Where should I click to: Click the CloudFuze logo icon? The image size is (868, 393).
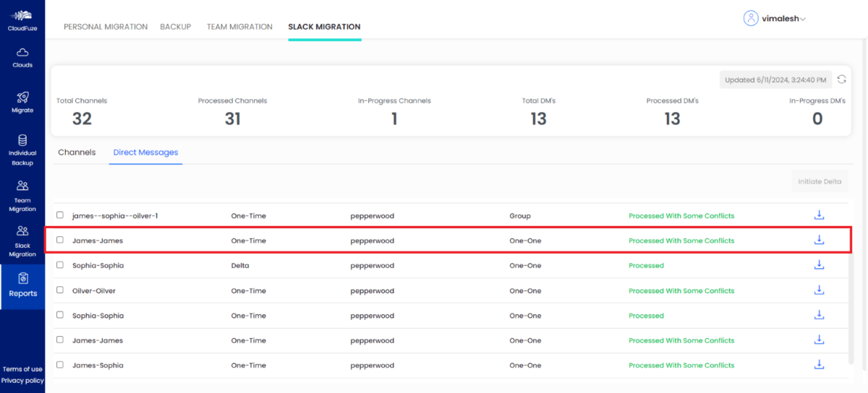pyautogui.click(x=22, y=16)
